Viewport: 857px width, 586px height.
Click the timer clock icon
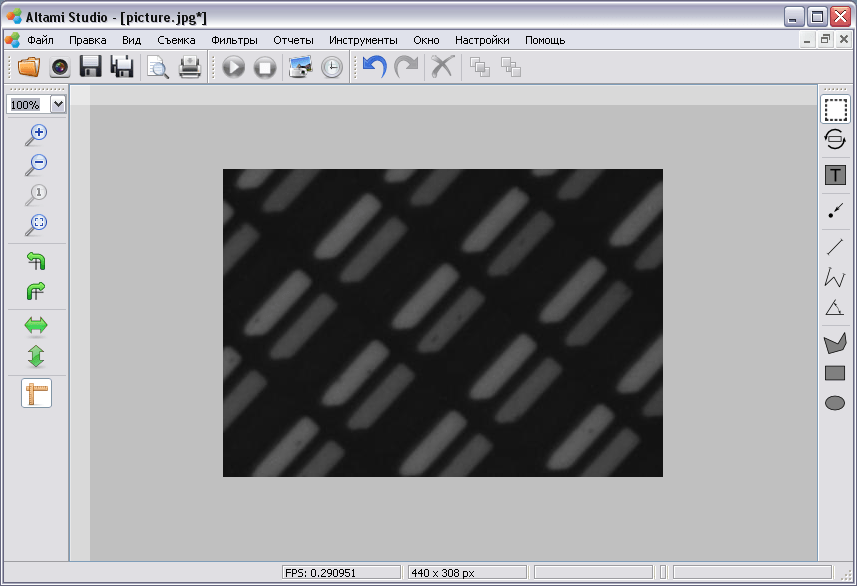(x=332, y=67)
